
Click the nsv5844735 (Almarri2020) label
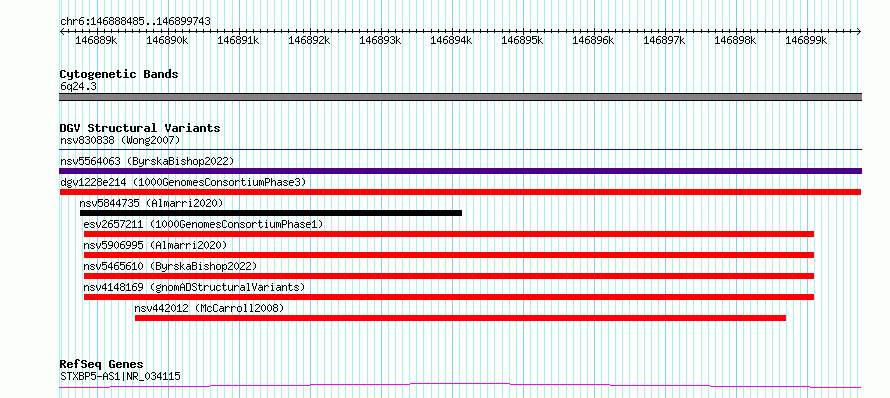(x=151, y=203)
